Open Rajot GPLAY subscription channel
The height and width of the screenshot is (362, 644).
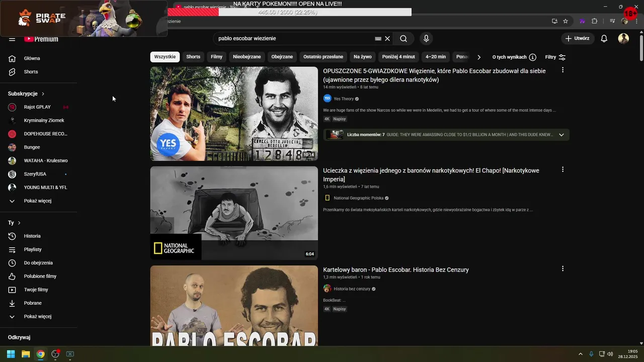38,107
